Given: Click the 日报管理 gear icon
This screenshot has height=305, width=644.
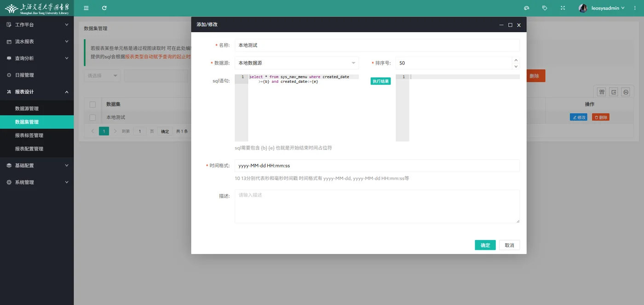Looking at the screenshot, I should (9, 75).
